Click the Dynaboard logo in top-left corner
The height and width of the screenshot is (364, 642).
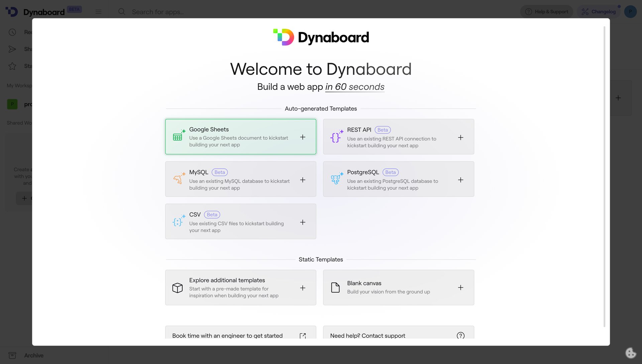tap(12, 11)
